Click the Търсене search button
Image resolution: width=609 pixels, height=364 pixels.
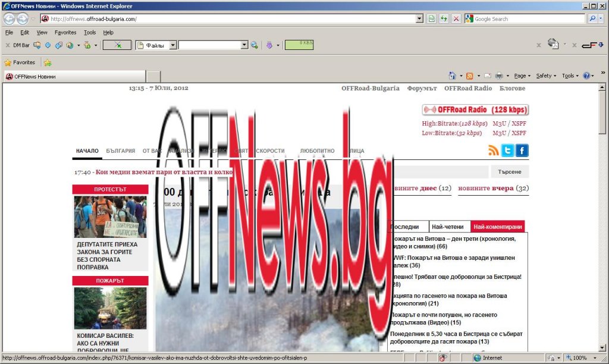(509, 171)
